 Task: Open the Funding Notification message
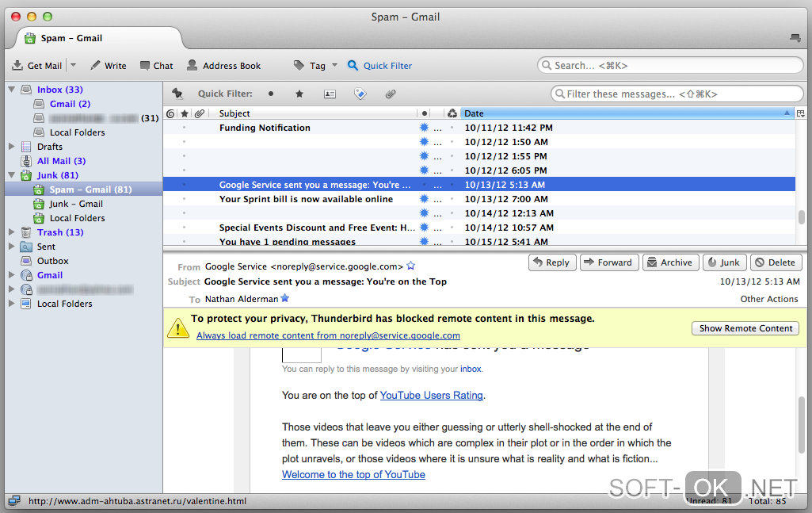pos(265,128)
